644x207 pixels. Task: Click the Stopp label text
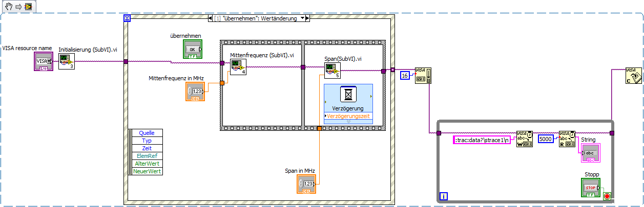point(592,174)
